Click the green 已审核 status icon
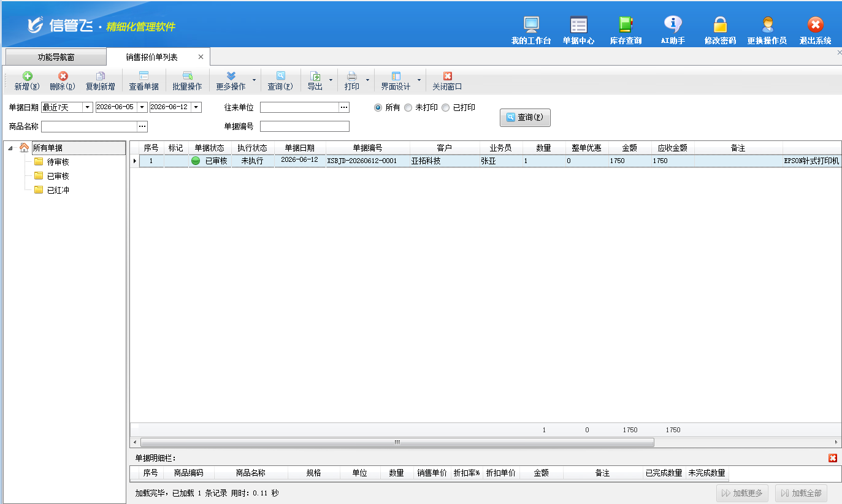 (196, 161)
